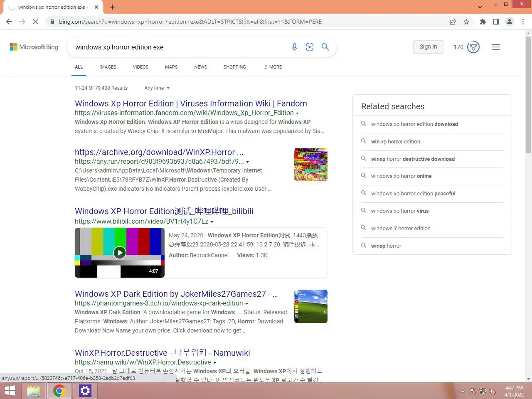Open the Bing rewards medal icon

pos(473,47)
